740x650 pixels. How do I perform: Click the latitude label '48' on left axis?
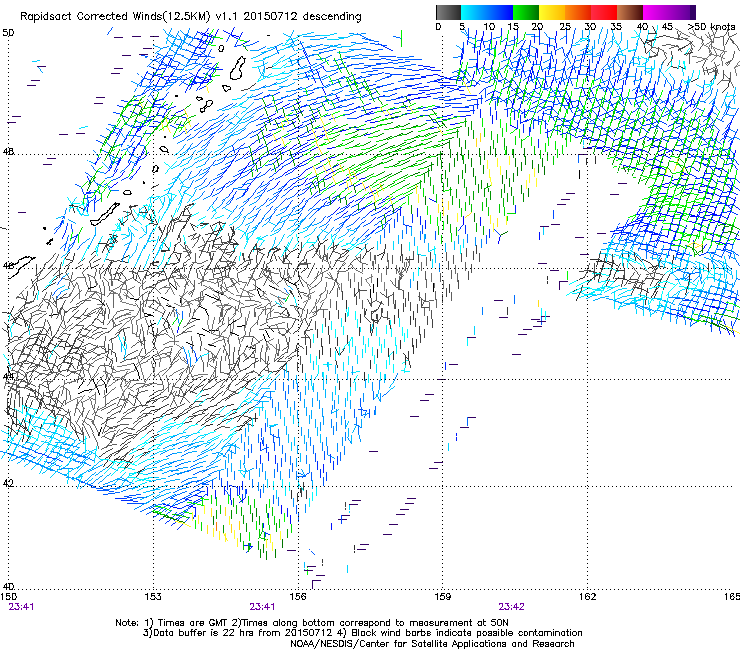coord(8,152)
